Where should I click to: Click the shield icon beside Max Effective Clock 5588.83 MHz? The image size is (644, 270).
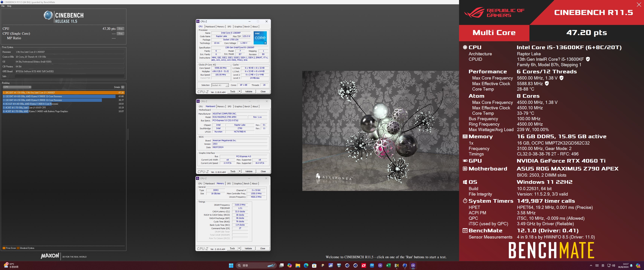tap(547, 83)
